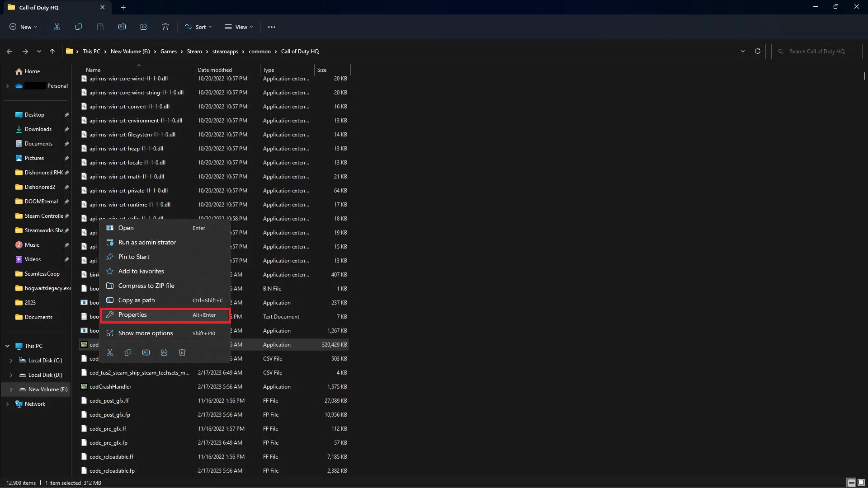The image size is (868, 488).
Task: Open the View dropdown menu
Action: click(239, 27)
